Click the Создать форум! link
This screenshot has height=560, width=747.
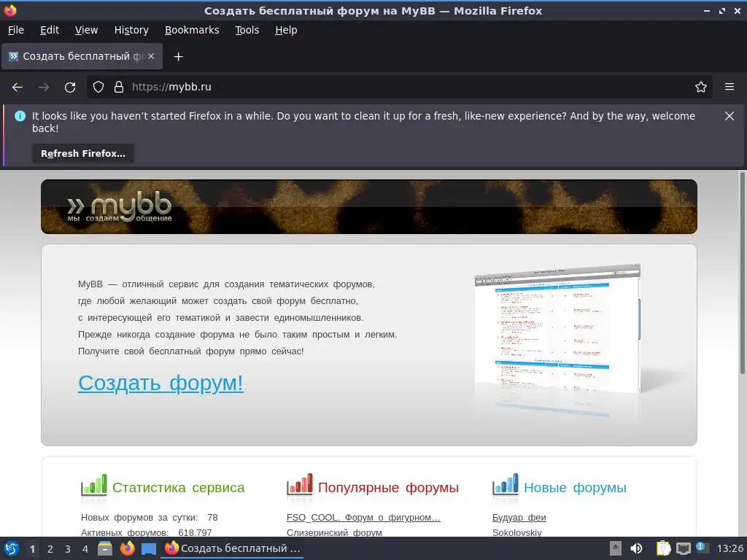pos(160,383)
